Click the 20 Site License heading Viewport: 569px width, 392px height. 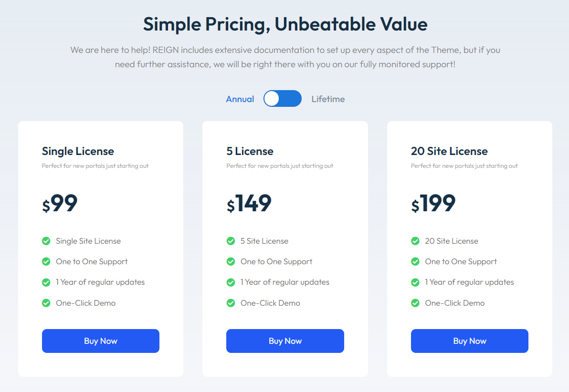click(x=449, y=151)
